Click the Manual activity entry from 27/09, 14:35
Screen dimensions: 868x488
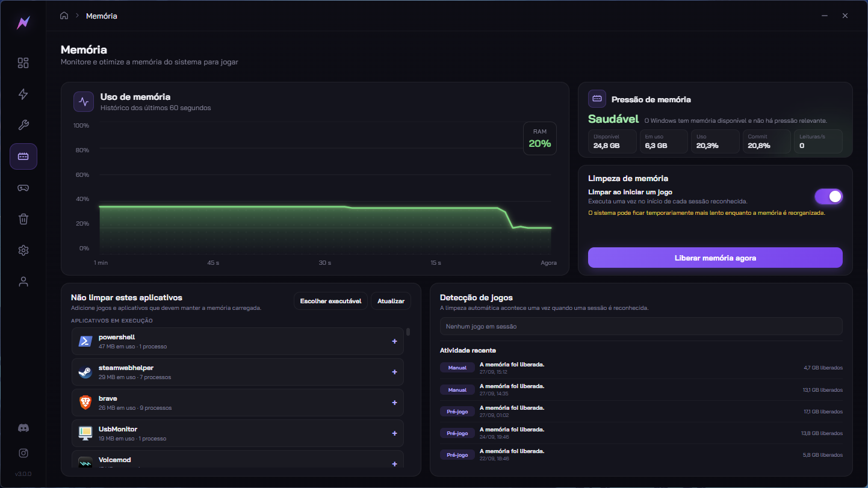click(x=641, y=389)
